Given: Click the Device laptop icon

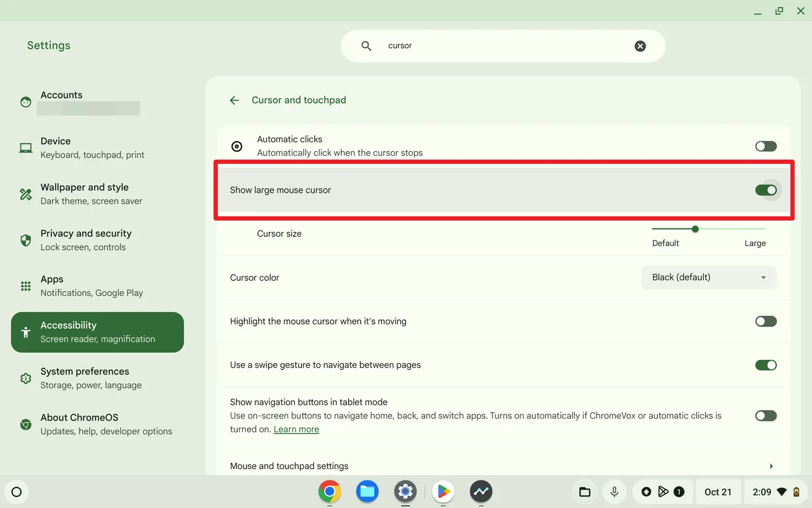Looking at the screenshot, I should pyautogui.click(x=26, y=148).
